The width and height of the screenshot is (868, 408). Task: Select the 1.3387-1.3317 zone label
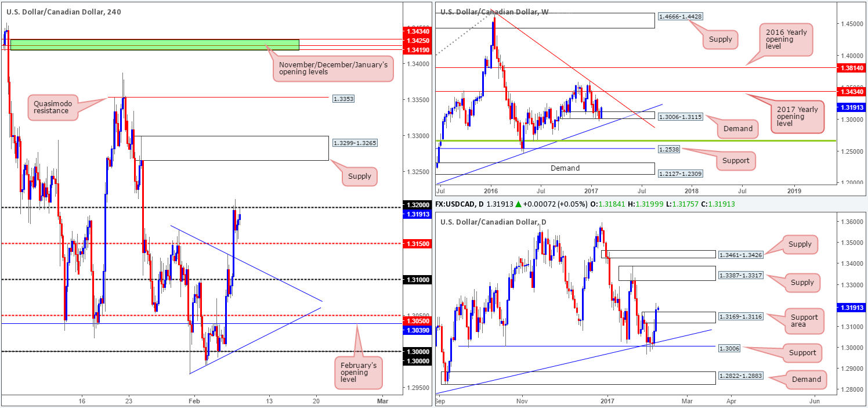[x=741, y=276]
